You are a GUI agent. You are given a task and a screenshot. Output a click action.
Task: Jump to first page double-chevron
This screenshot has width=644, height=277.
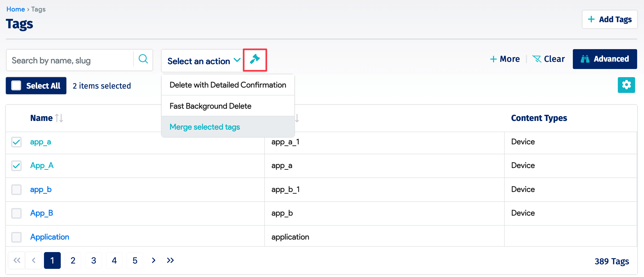click(17, 260)
